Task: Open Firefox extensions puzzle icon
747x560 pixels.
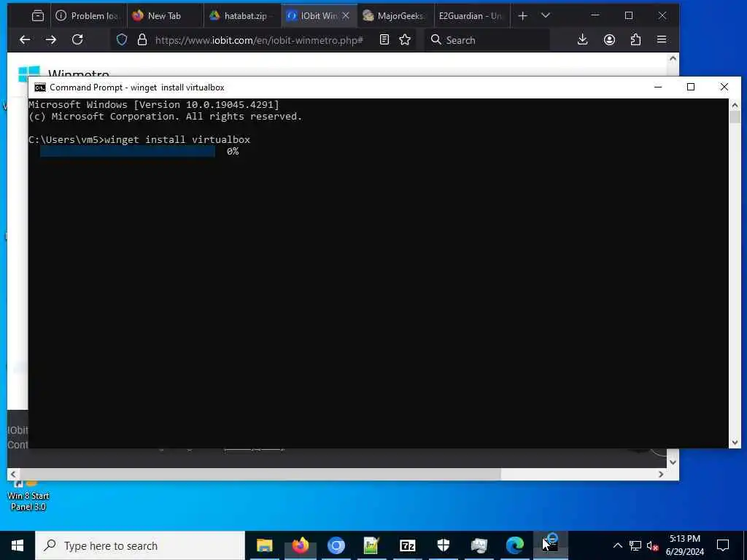Action: coord(635,40)
